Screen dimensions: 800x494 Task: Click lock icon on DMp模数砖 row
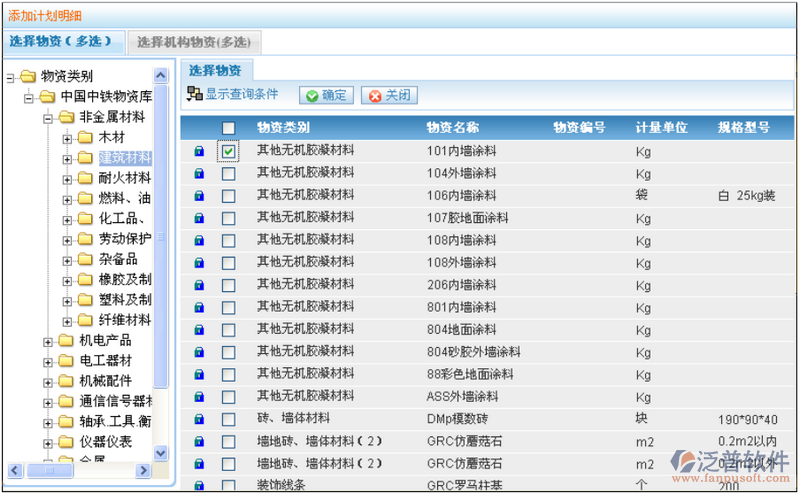(x=199, y=419)
